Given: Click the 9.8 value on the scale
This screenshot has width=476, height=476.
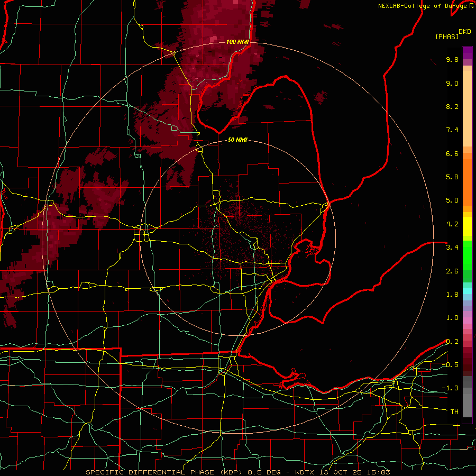Looking at the screenshot, I should (x=452, y=59).
